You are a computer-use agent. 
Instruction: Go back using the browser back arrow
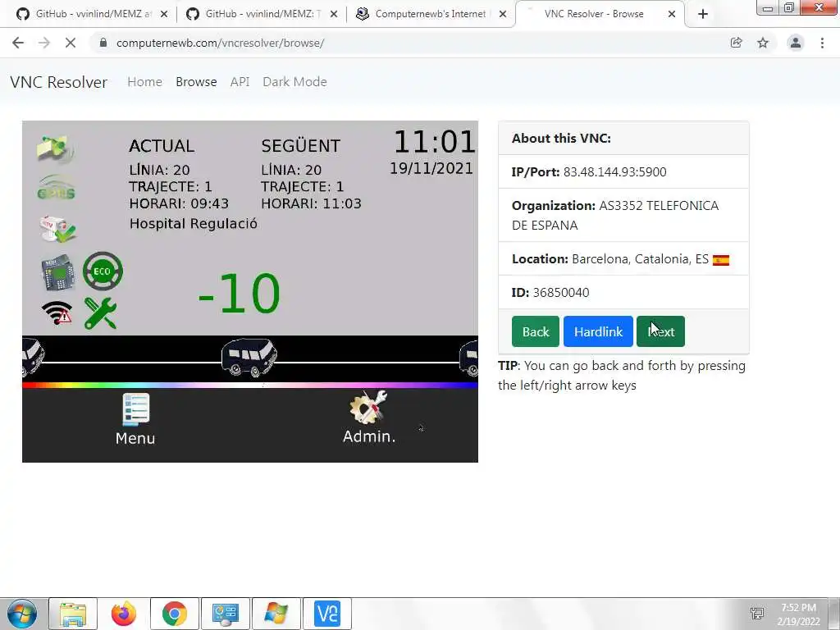tap(18, 43)
